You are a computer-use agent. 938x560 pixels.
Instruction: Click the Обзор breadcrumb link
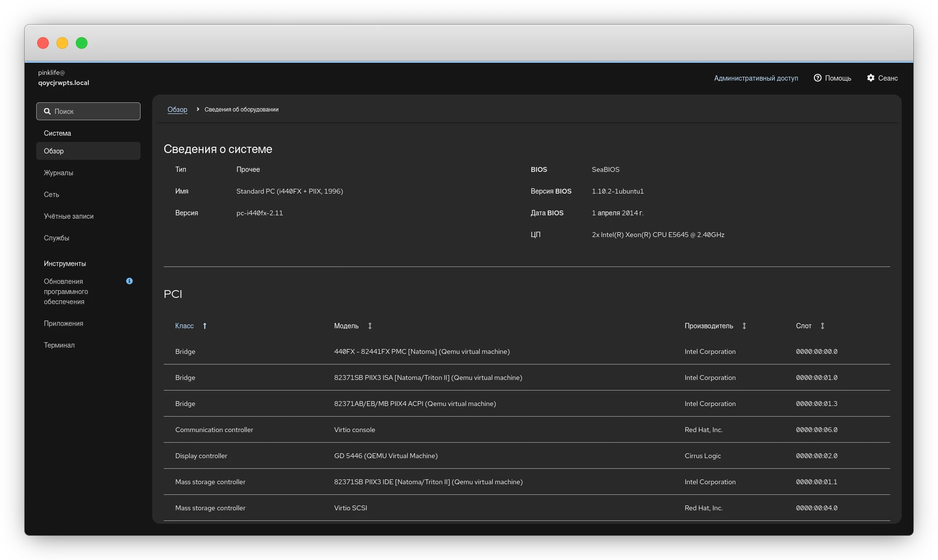coord(177,110)
